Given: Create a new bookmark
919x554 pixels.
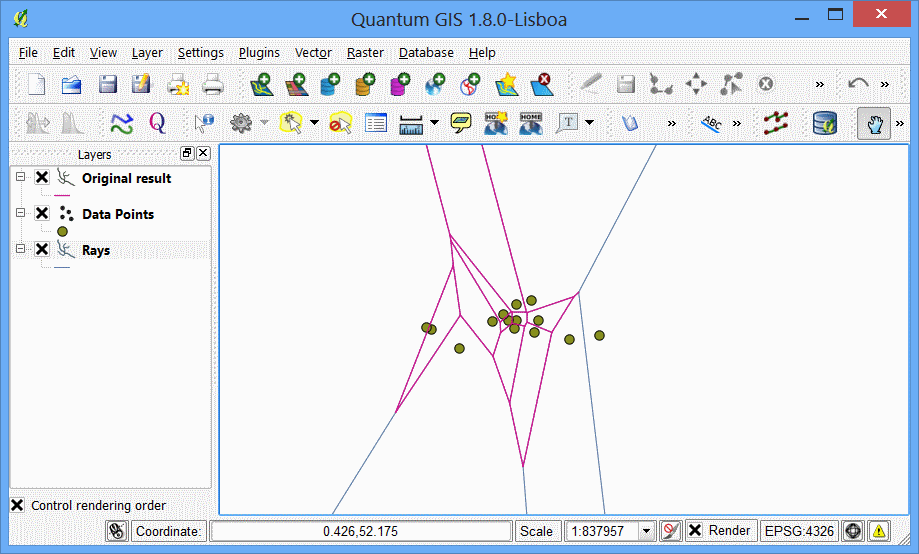Looking at the screenshot, I should (496, 123).
